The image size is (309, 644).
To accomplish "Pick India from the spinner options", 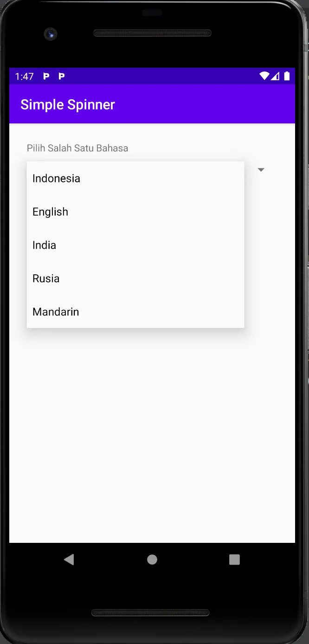I will point(135,245).
